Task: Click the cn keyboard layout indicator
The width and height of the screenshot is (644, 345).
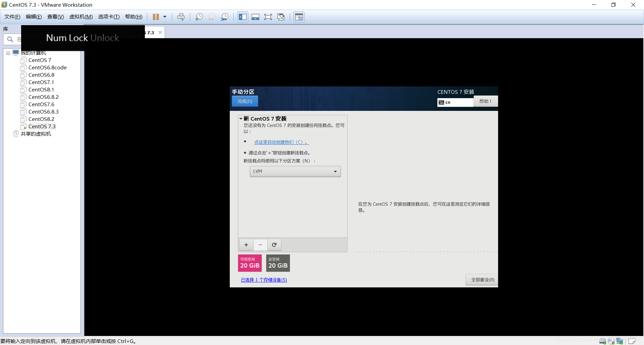Action: pos(455,102)
